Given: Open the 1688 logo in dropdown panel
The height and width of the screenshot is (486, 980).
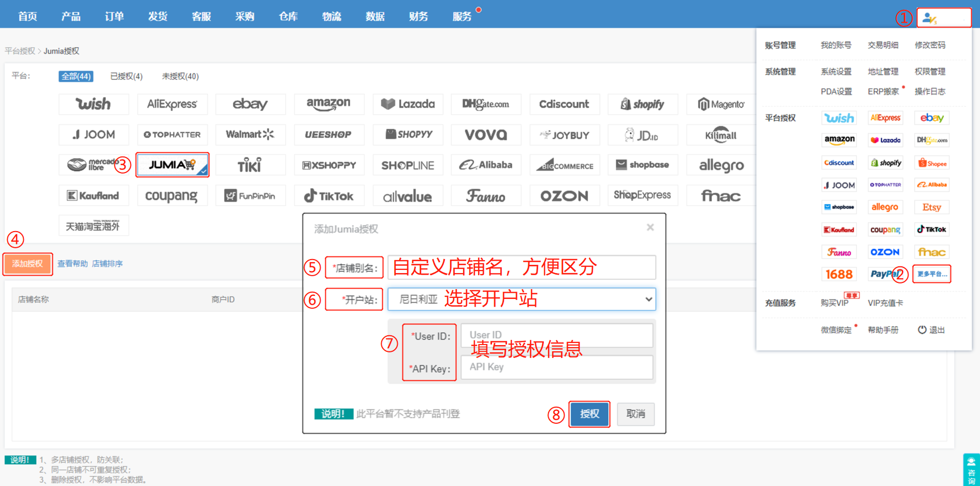Looking at the screenshot, I should click(x=839, y=274).
